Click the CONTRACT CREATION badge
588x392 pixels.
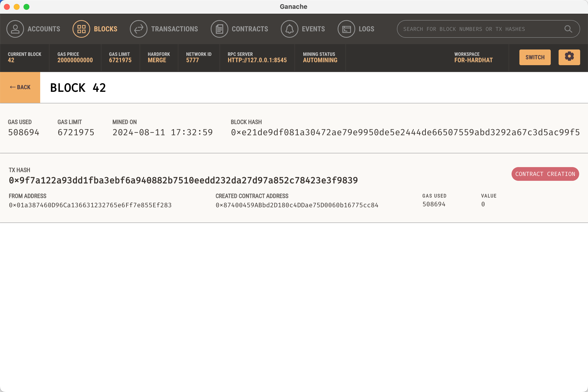coord(545,174)
